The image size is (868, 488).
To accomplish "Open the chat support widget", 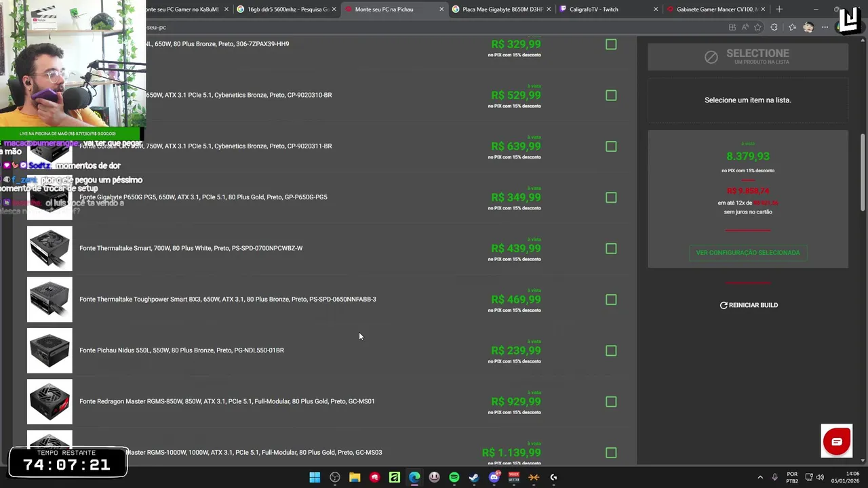I will (x=837, y=441).
